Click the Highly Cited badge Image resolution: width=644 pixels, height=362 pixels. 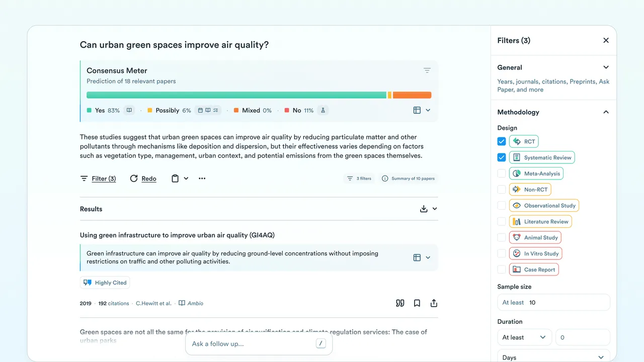105,283
